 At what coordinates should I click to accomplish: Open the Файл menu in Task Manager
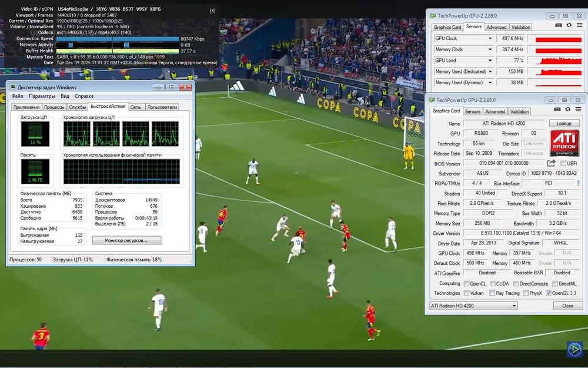(17, 96)
